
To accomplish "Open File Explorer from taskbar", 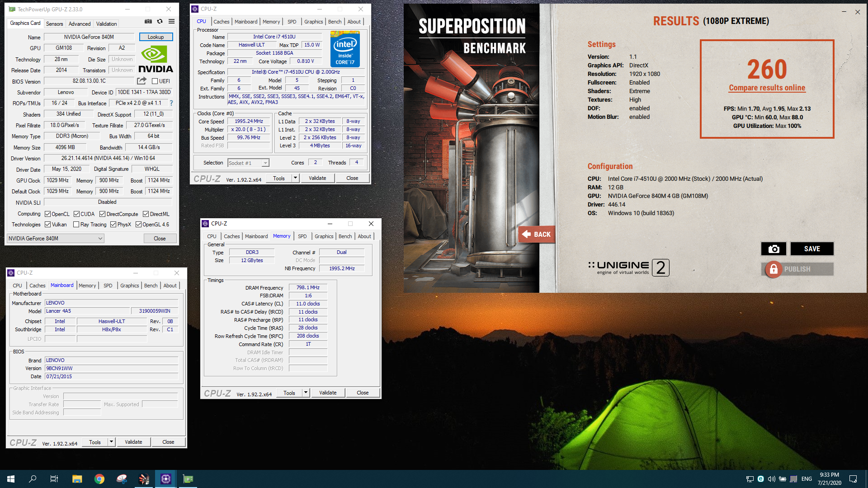I will [x=77, y=479].
